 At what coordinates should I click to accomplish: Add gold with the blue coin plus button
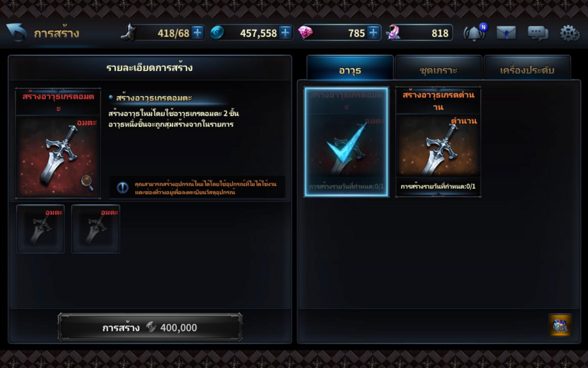pyautogui.click(x=285, y=33)
